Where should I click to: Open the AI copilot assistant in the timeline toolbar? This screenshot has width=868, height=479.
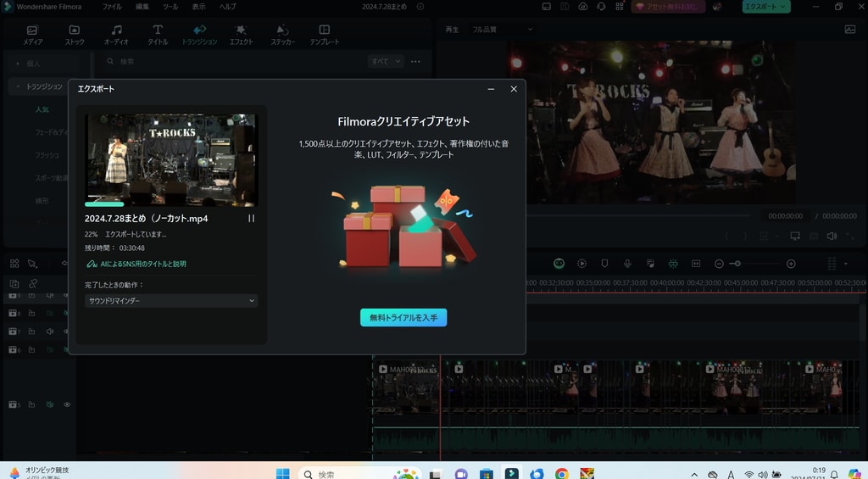559,264
